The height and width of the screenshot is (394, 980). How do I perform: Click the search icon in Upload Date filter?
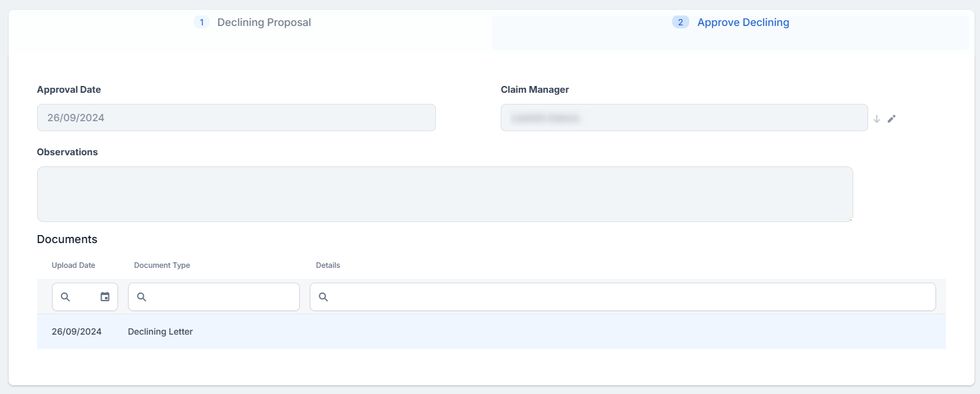[x=66, y=297]
